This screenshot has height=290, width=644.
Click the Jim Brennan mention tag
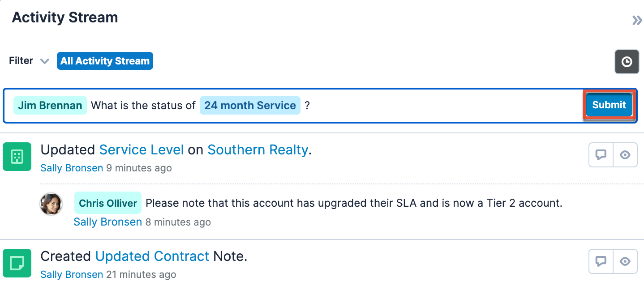[50, 106]
